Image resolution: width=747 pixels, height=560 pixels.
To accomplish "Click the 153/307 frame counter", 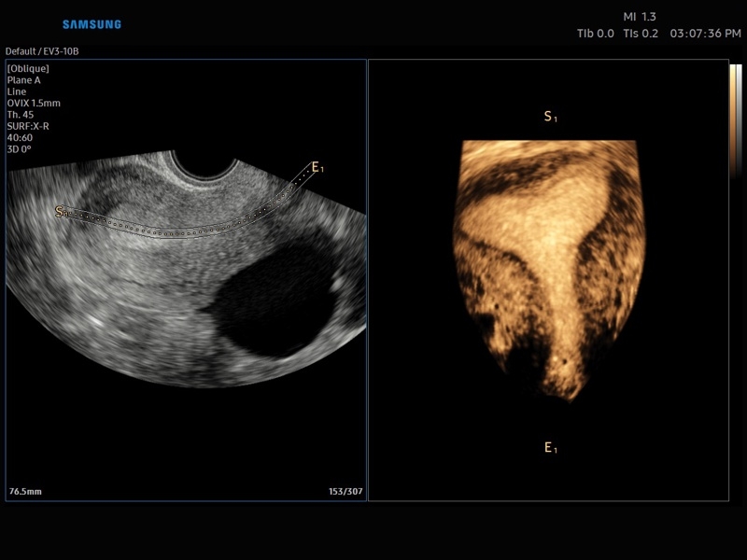I will [x=345, y=491].
